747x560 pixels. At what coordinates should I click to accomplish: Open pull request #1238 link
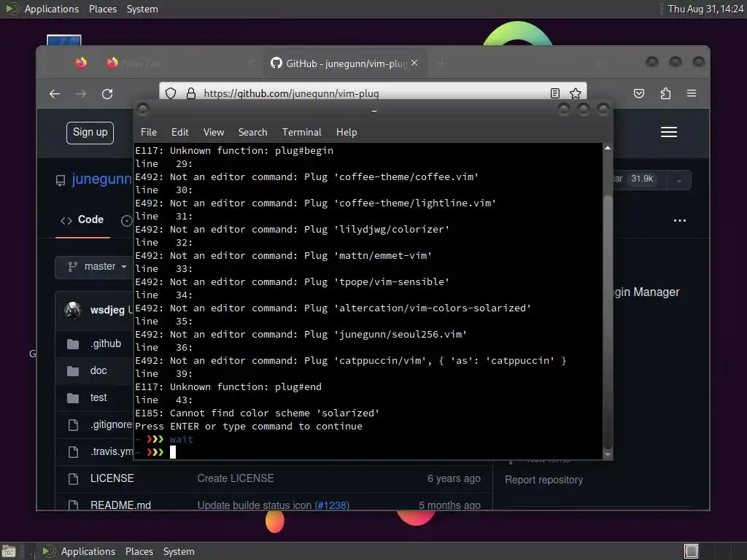point(332,505)
